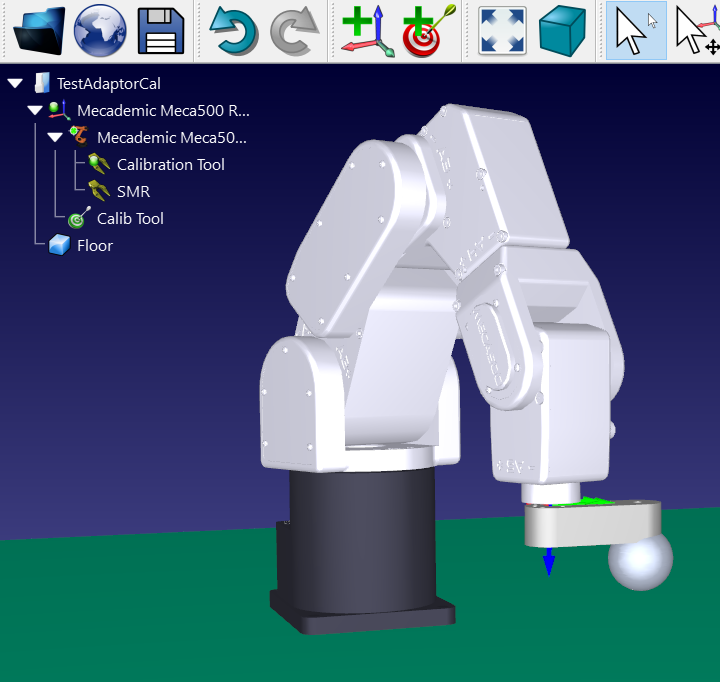Select the SMR tool item
The height and width of the screenshot is (682, 720).
pyautogui.click(x=133, y=192)
